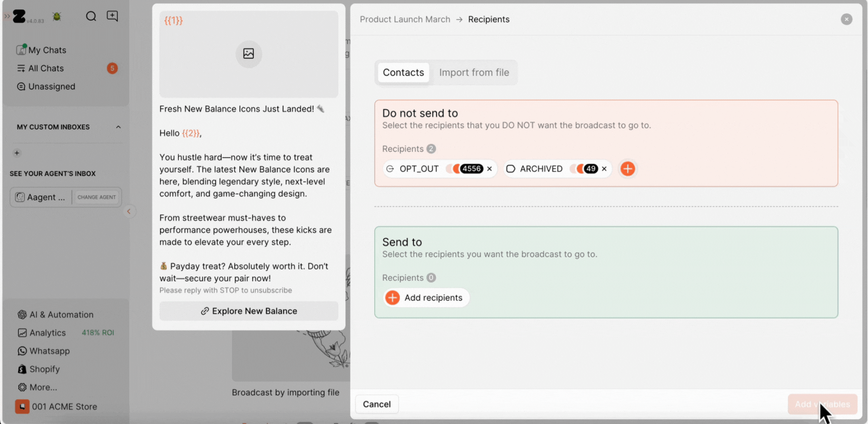Open Analytics section
Image resolution: width=868 pixels, height=424 pixels.
42,333
